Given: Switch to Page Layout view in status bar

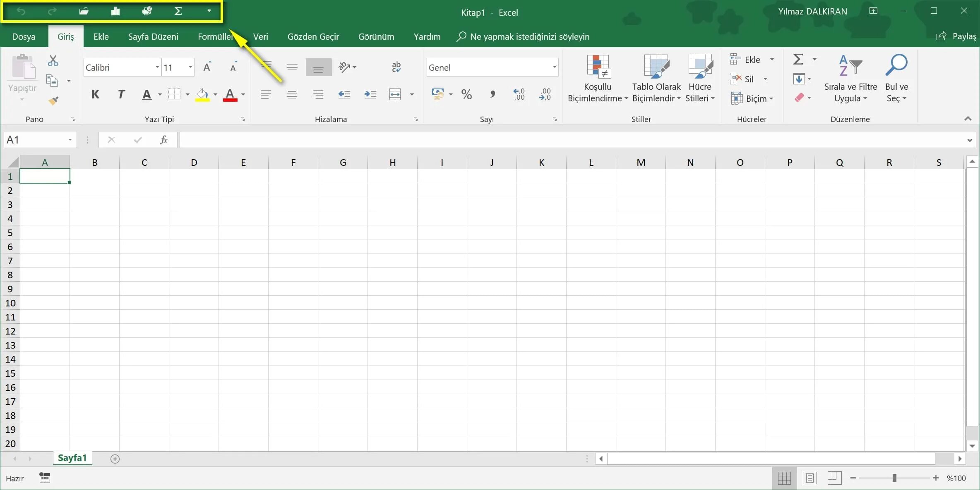Looking at the screenshot, I should pyautogui.click(x=809, y=478).
